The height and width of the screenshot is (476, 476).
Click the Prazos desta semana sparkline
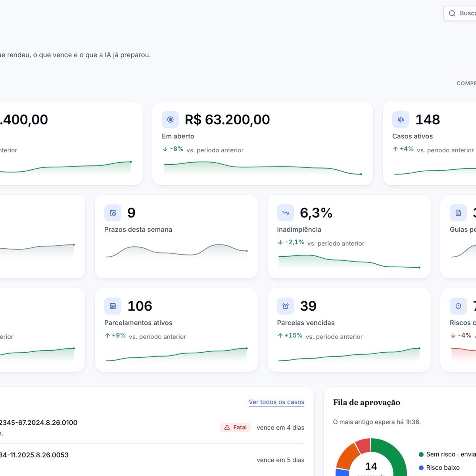(x=177, y=251)
